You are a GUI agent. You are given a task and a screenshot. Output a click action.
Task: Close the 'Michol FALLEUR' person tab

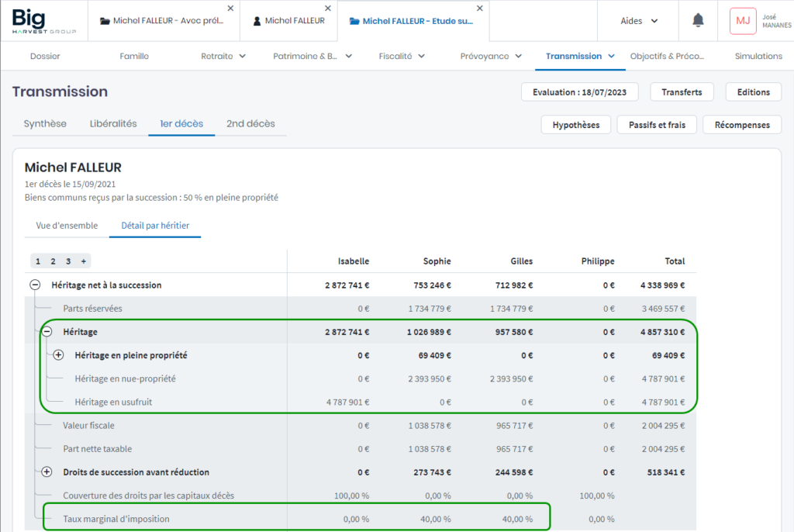pyautogui.click(x=328, y=8)
